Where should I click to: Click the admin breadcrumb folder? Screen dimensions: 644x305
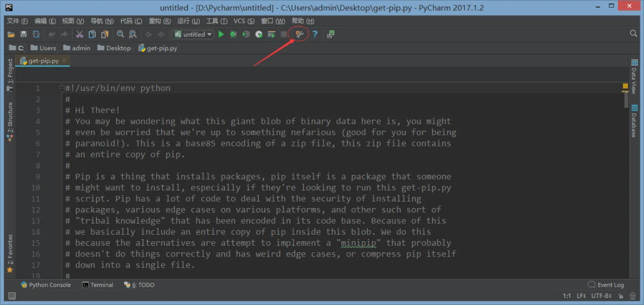coord(77,48)
